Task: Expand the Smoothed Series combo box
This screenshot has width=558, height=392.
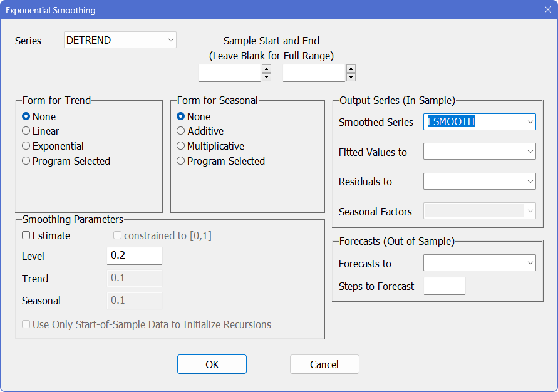Action: 530,122
